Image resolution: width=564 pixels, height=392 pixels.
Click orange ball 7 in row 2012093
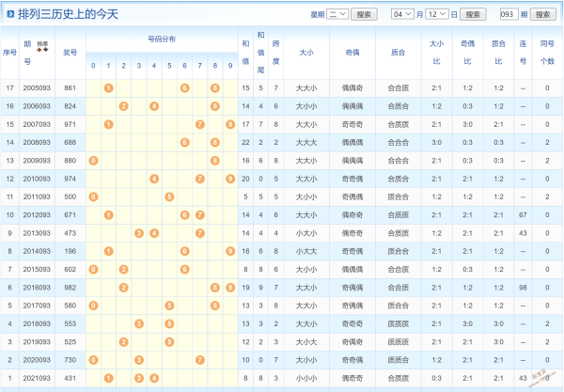coord(200,215)
